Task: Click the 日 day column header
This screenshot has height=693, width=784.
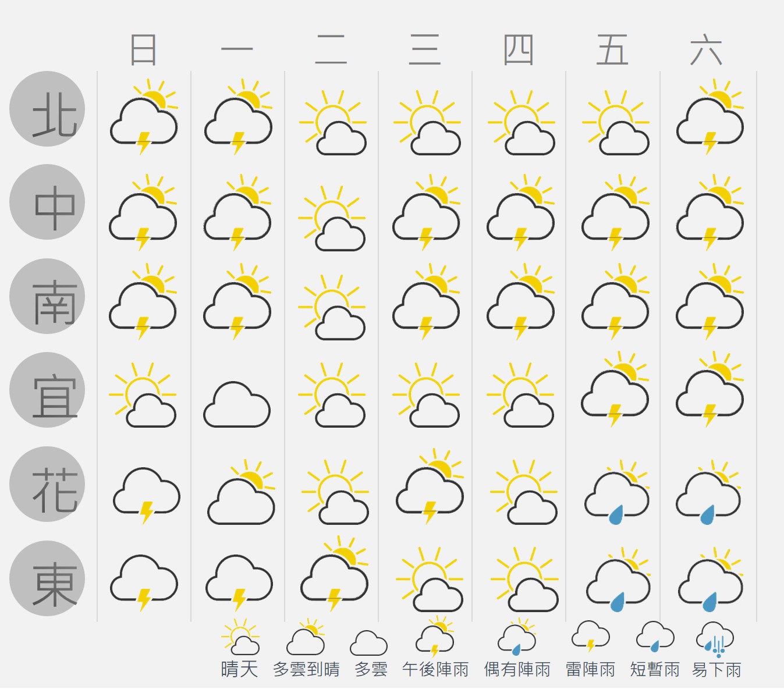Action: point(143,49)
